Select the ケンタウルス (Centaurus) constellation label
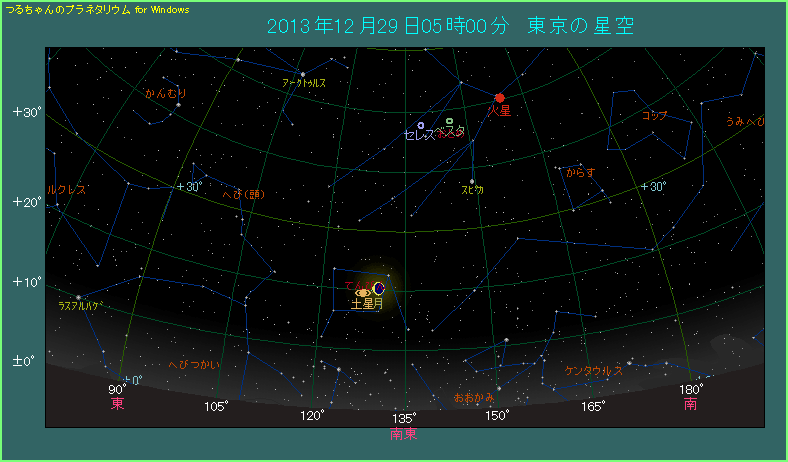 [x=594, y=370]
